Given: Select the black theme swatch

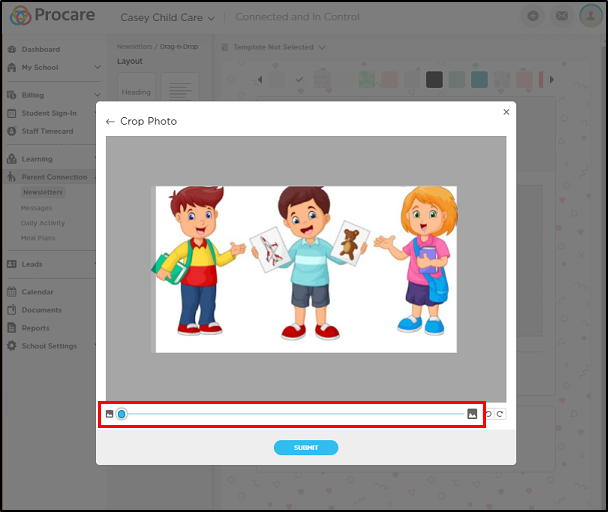Looking at the screenshot, I should pyautogui.click(x=434, y=80).
